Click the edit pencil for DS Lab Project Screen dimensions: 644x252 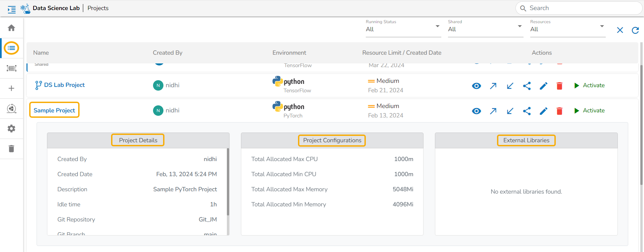click(x=543, y=86)
